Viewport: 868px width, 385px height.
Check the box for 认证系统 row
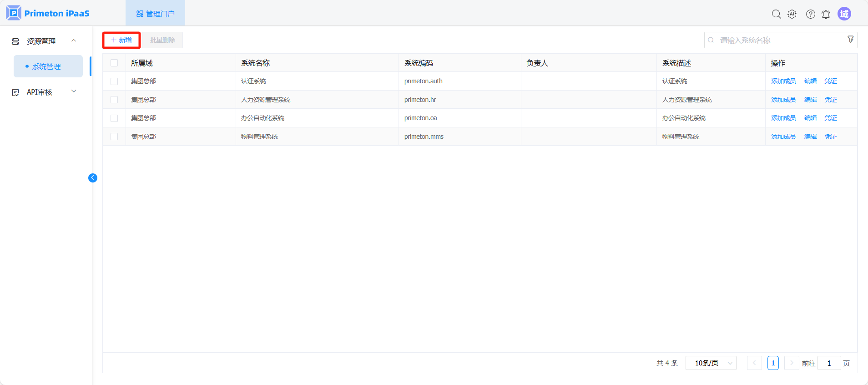[x=114, y=81]
